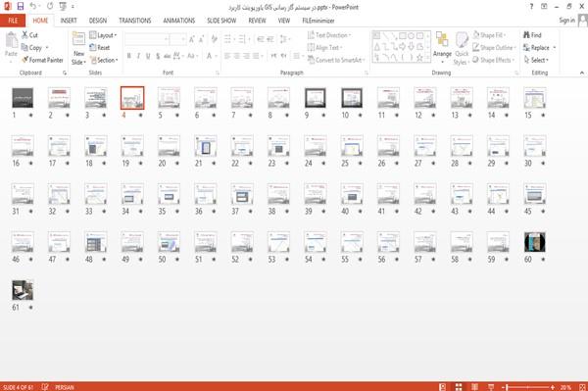Click the Cut command

(29, 35)
